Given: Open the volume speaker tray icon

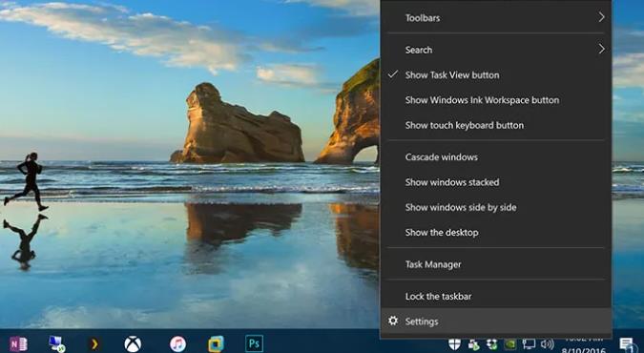Looking at the screenshot, I should [x=547, y=344].
